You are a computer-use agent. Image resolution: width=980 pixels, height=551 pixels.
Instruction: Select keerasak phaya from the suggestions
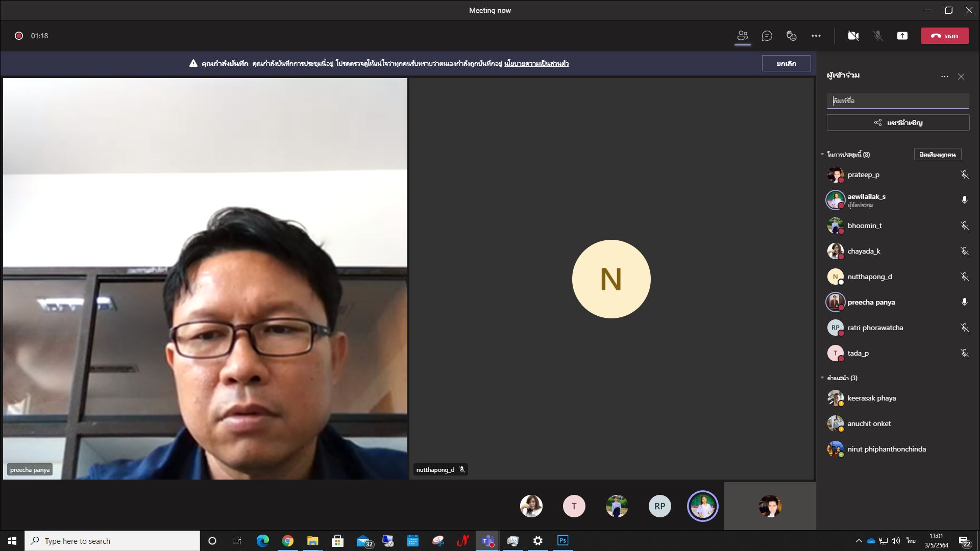point(871,398)
